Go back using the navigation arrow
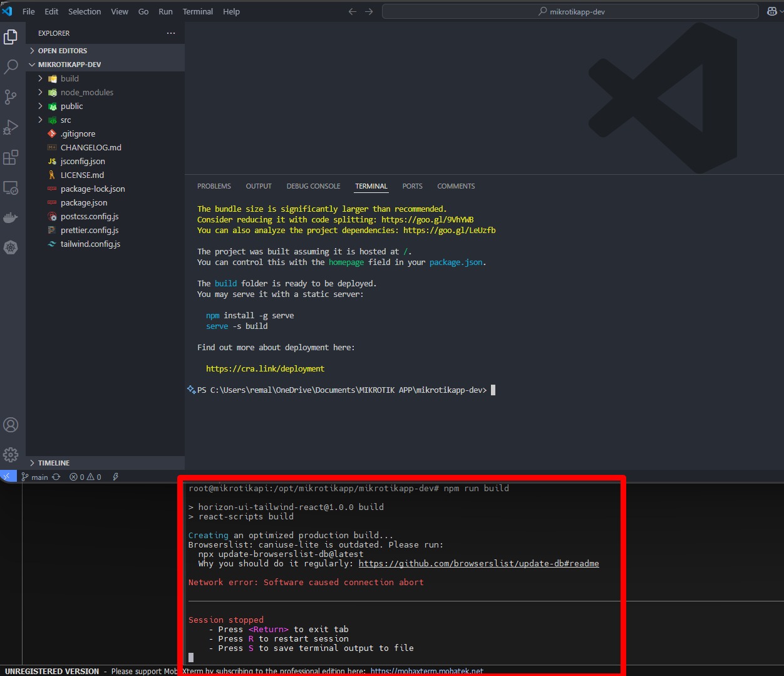Screen dimensions: 784x676 [353, 11]
